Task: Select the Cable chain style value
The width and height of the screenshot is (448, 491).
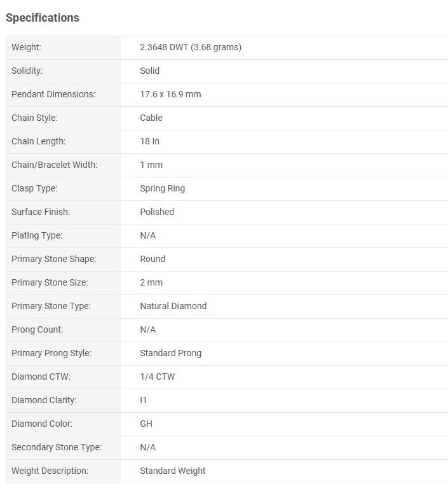Action: click(151, 118)
